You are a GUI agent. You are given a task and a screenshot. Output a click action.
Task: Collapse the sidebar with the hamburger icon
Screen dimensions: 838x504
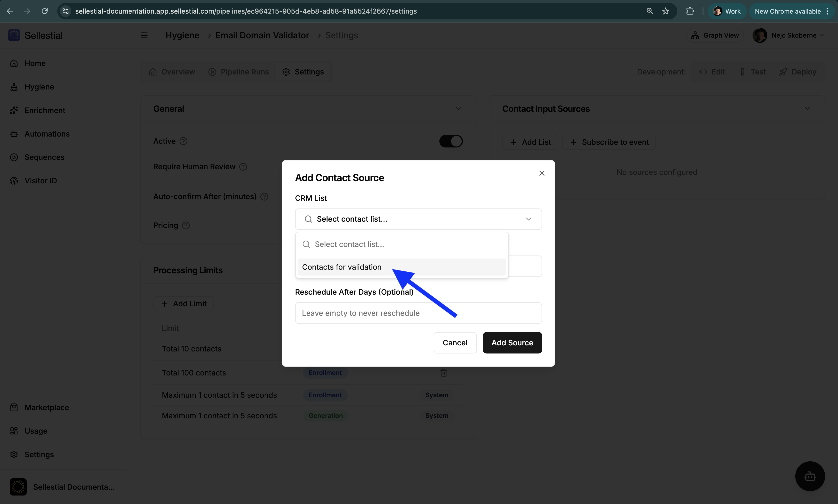pyautogui.click(x=144, y=35)
